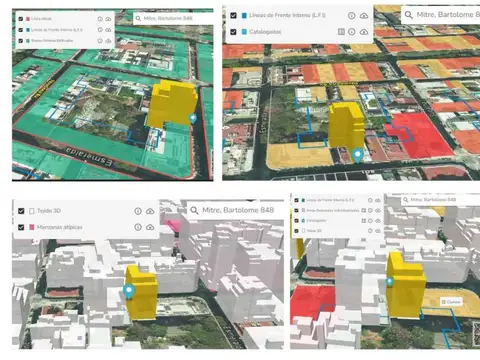The image size is (480, 360).
Task: Show info for L.F.I layer in green-overlay map
Action: point(100,30)
